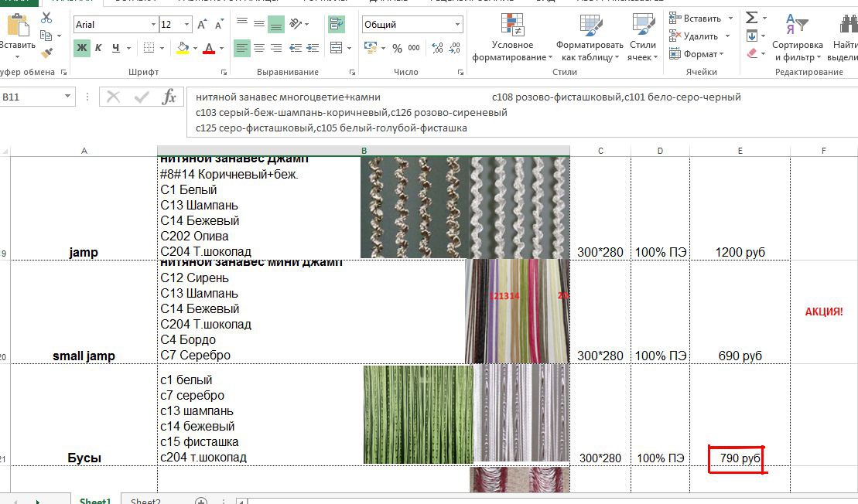Click the large Paste clipboard icon
The height and width of the screenshot is (504, 858).
(18, 25)
